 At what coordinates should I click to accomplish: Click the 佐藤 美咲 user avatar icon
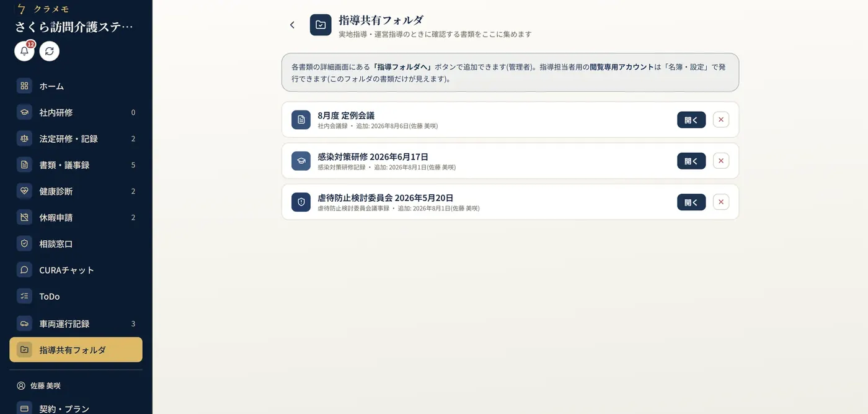[21, 385]
